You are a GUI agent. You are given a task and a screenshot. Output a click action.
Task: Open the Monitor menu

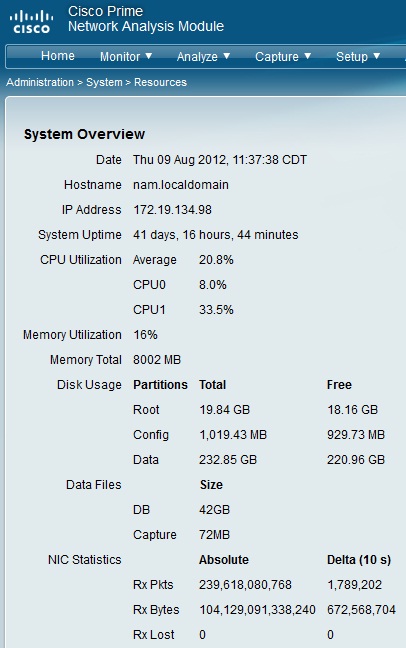tap(120, 57)
